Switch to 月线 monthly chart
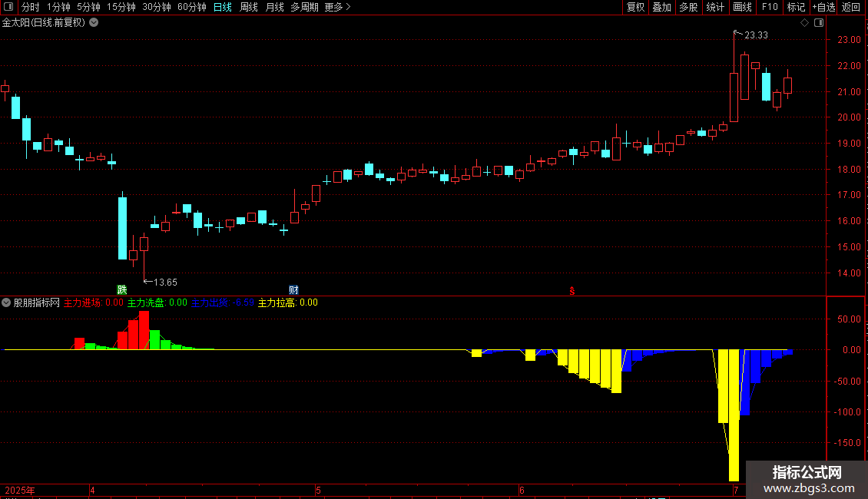Screen dimensions: 868x499 [x=274, y=7]
